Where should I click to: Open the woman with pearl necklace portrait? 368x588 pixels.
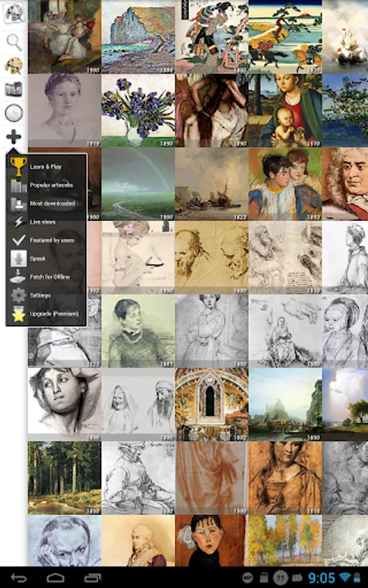[x=138, y=331]
